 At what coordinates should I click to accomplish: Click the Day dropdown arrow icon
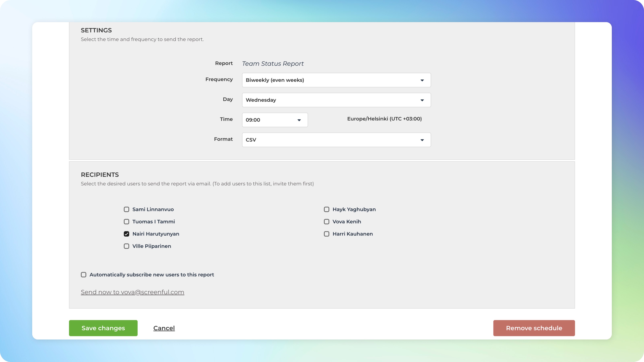click(422, 100)
